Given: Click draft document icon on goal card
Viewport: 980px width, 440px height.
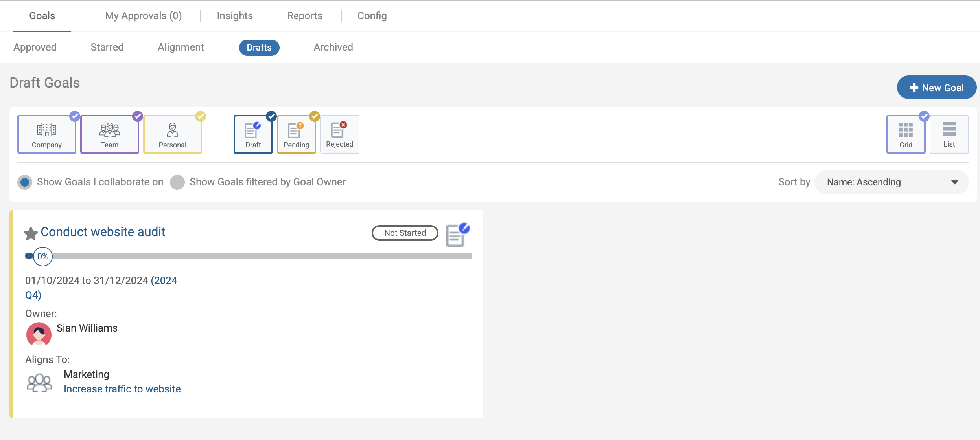Looking at the screenshot, I should coord(457,235).
